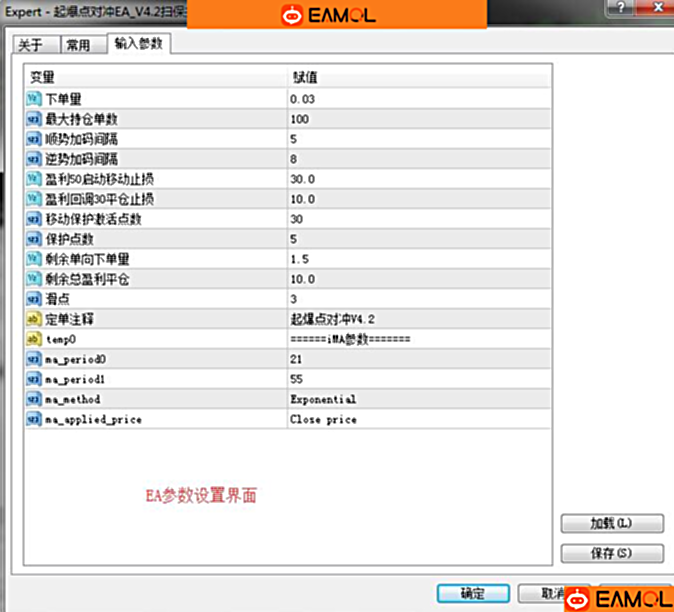
Task: Click the integer icon next to 最大持仓单数
Action: point(34,118)
